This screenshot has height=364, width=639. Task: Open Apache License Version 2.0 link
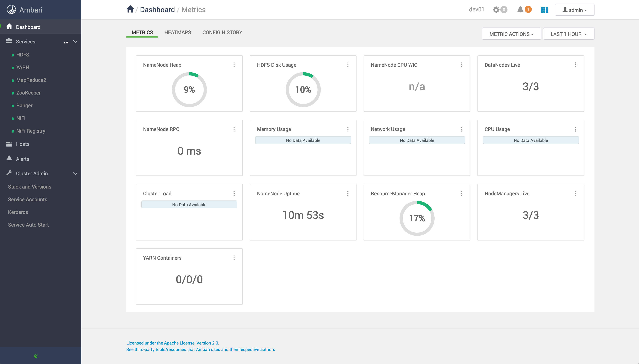click(x=172, y=343)
